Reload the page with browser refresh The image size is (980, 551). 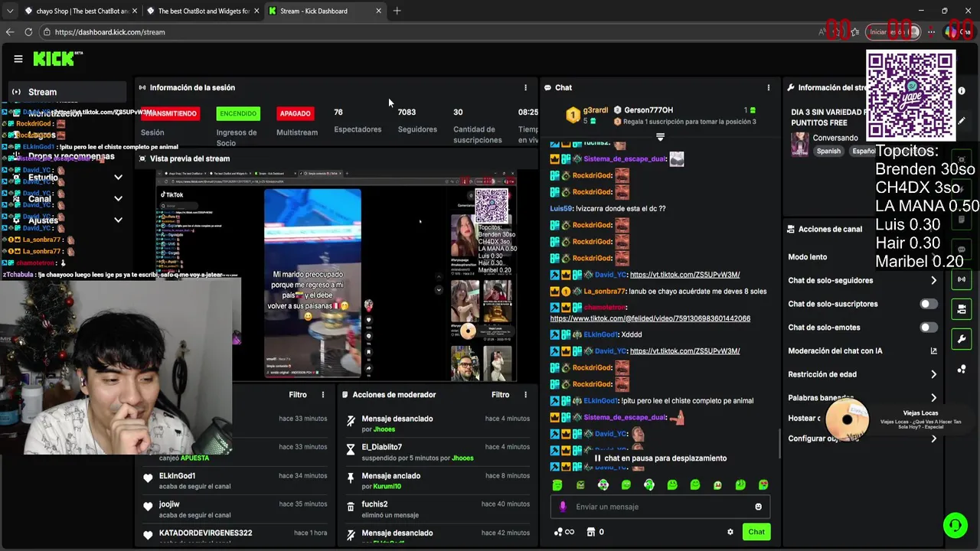click(28, 32)
